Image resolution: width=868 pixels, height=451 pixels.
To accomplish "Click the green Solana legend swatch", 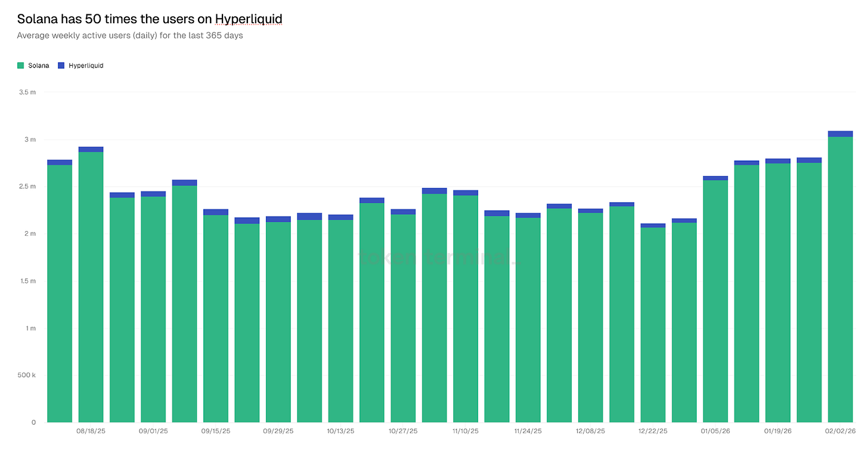I will tap(20, 66).
